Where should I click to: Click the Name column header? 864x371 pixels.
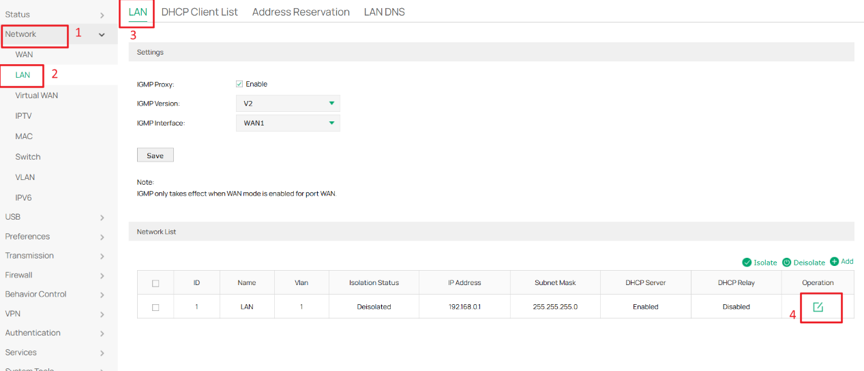247,283
